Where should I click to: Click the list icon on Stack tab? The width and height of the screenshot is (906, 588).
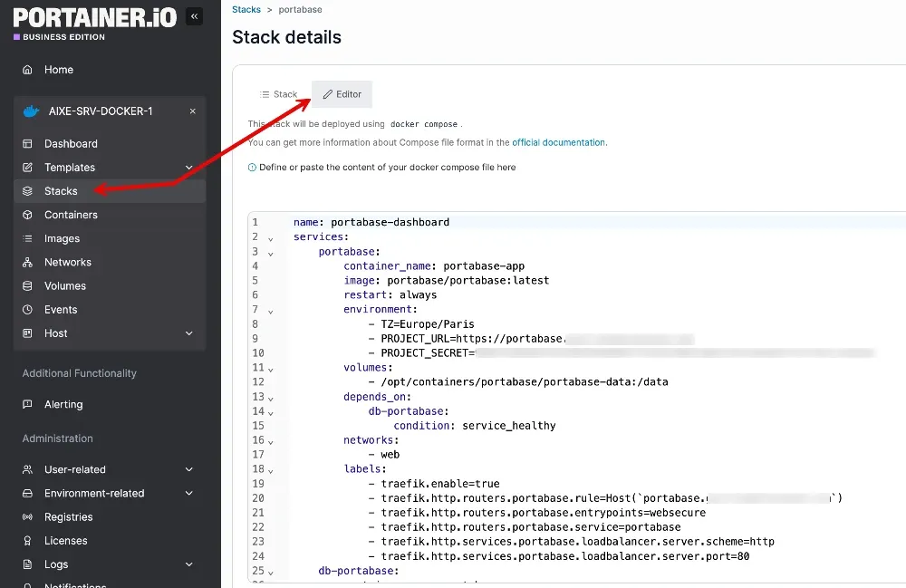click(x=265, y=94)
